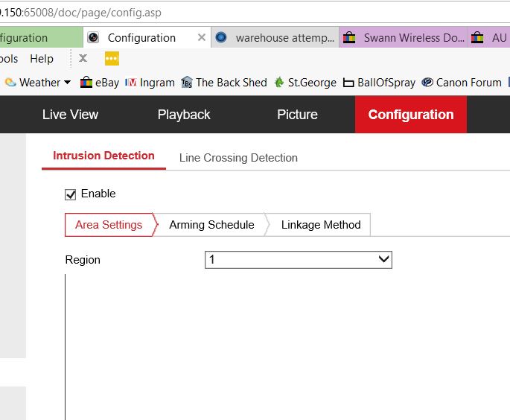
Task: Click the yellow dots toolbar icon
Action: pyautogui.click(x=112, y=59)
